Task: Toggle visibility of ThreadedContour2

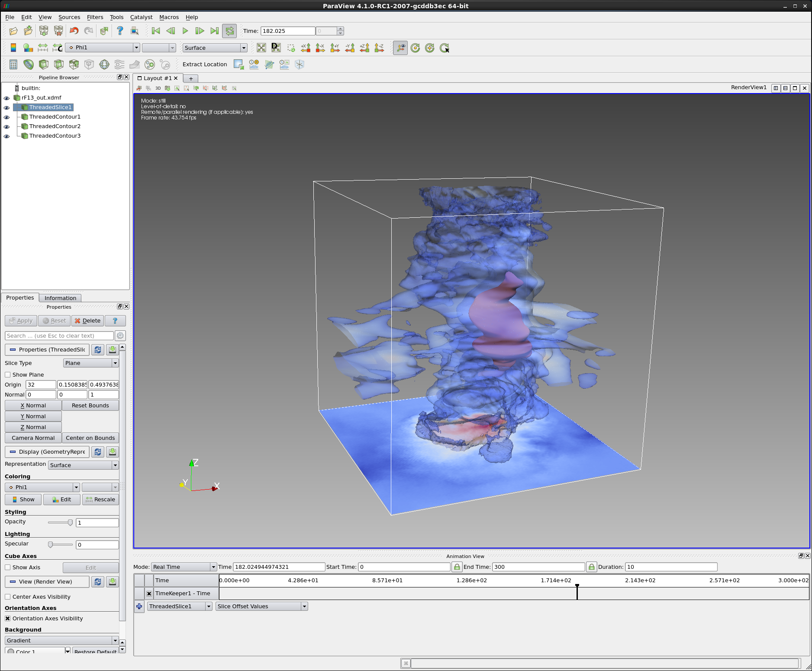Action: (x=6, y=126)
